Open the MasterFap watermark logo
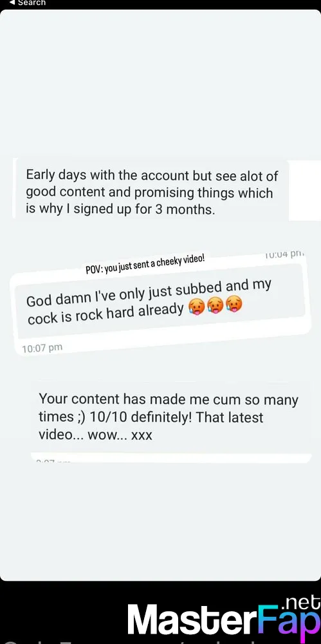This screenshot has height=644, width=321. pyautogui.click(x=224, y=618)
